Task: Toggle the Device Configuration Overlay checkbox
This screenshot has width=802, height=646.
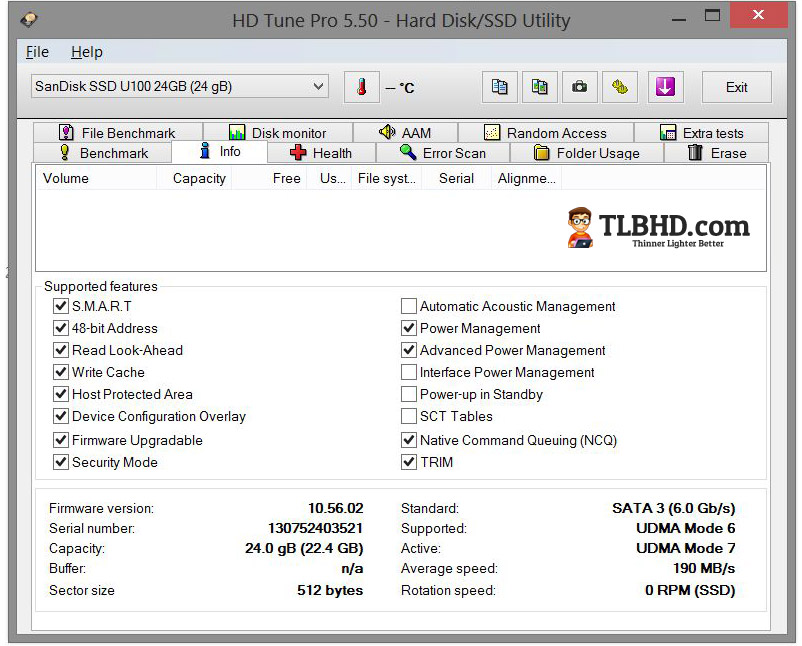Action: pos(60,416)
